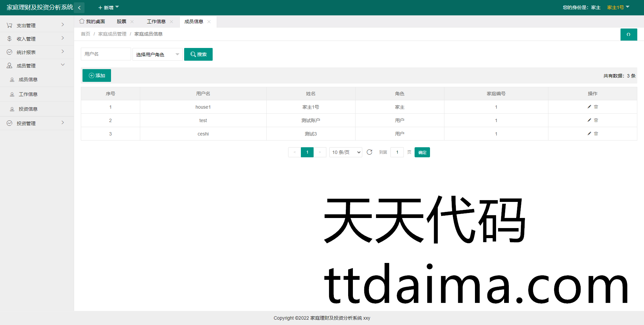This screenshot has height=325, width=644.
Task: Open 投资信息 in the sidebar
Action: [28, 109]
